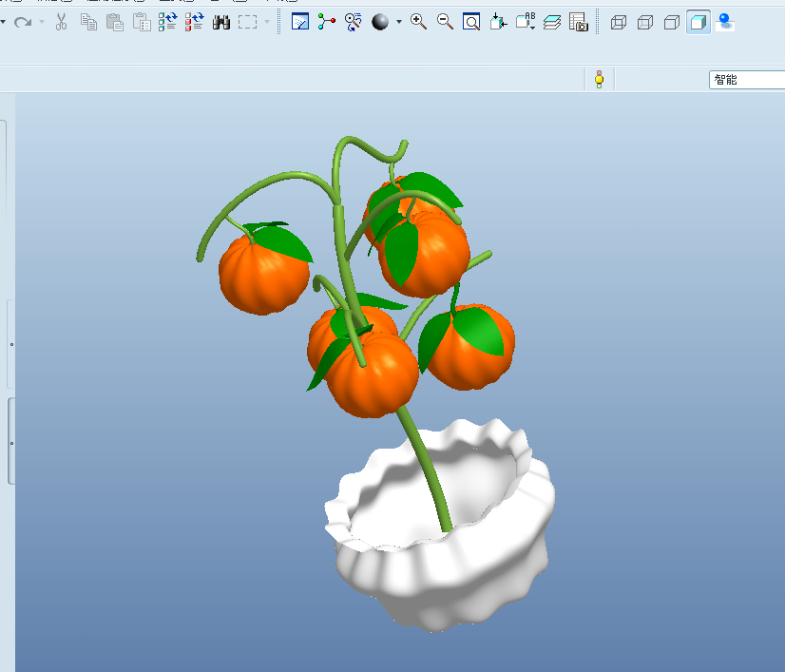785x672 pixels.
Task: Toggle the Spin Center icon
Action: click(x=326, y=22)
